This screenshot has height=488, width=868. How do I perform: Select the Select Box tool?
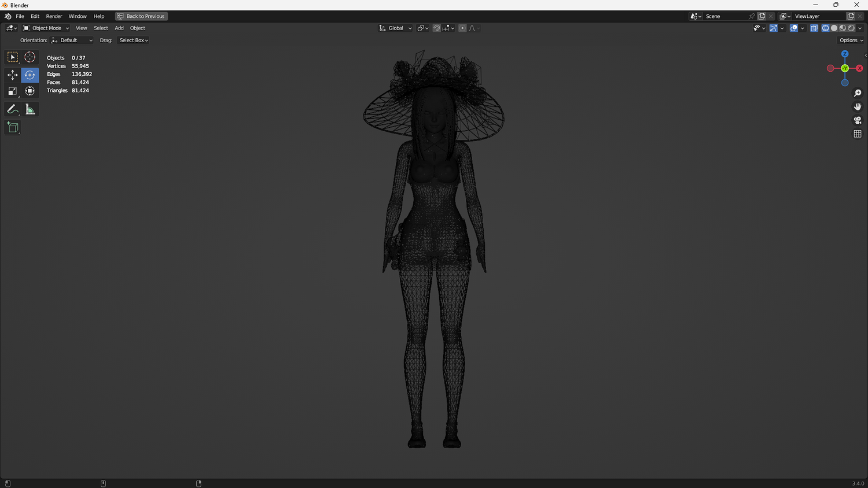[12, 57]
